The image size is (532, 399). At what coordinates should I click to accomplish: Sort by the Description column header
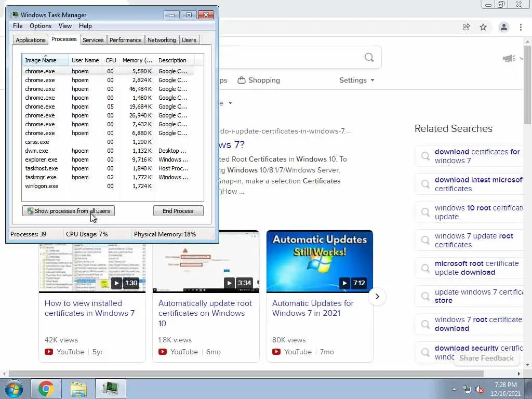pyautogui.click(x=175, y=60)
